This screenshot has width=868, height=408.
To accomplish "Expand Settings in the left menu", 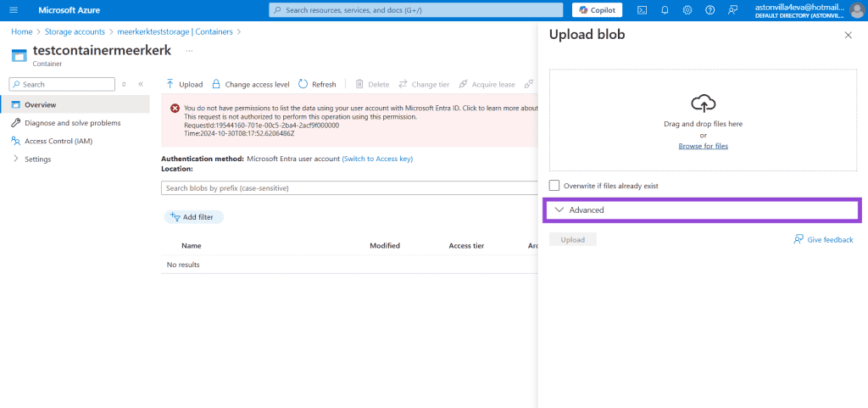I will pyautogui.click(x=37, y=159).
